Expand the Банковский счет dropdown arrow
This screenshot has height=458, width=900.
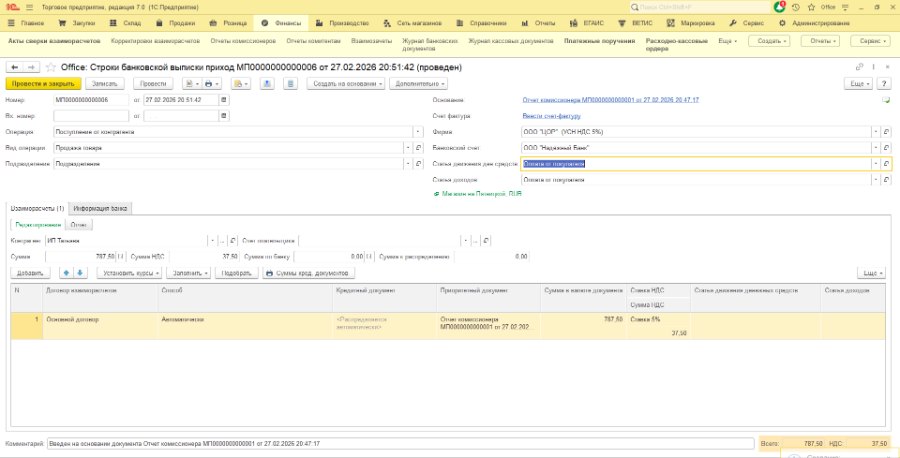pyautogui.click(x=876, y=148)
